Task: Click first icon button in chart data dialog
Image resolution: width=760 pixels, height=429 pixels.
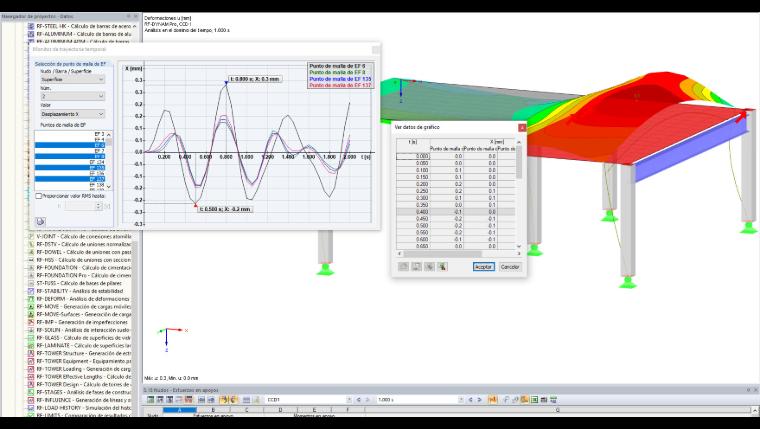Action: point(403,267)
